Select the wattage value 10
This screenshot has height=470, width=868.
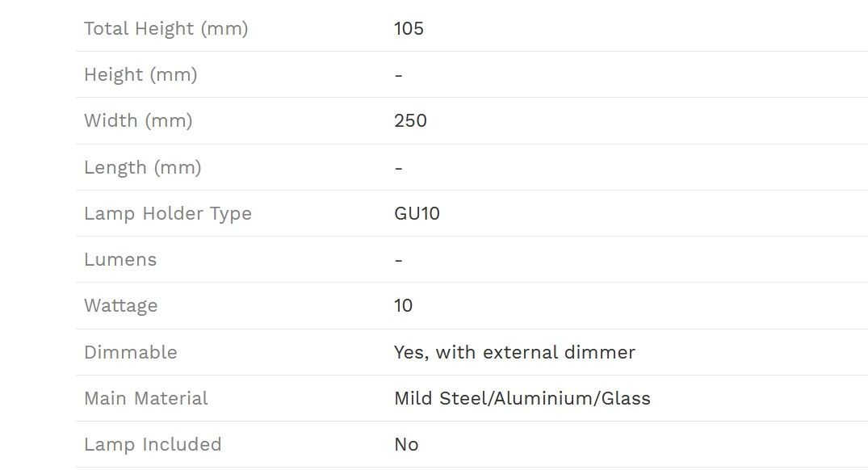(x=403, y=305)
